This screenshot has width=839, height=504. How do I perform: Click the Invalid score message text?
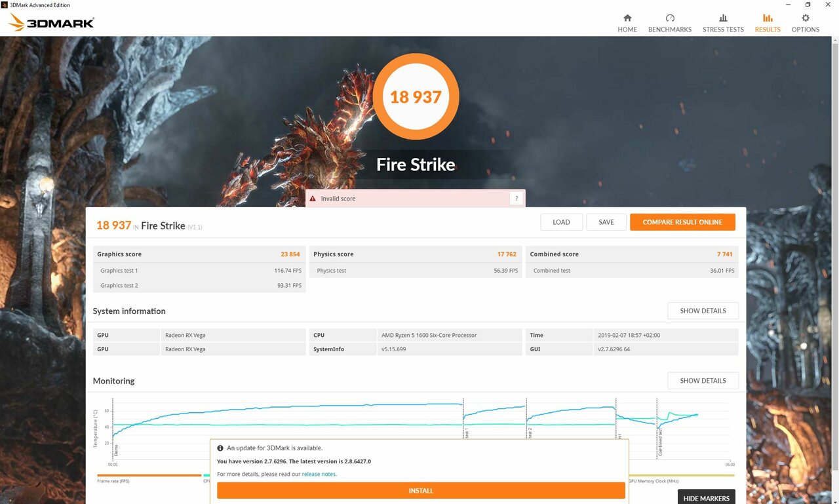click(x=338, y=199)
